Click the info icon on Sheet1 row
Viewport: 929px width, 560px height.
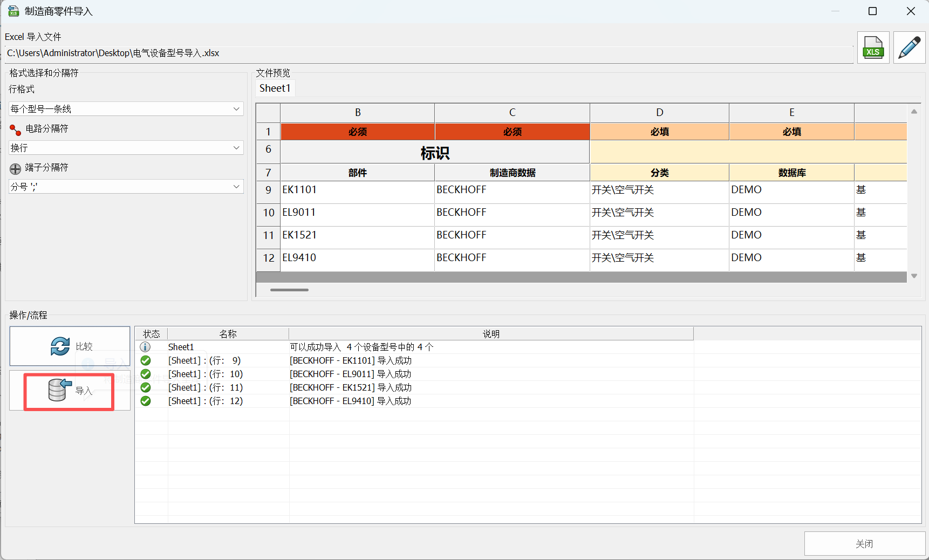145,347
